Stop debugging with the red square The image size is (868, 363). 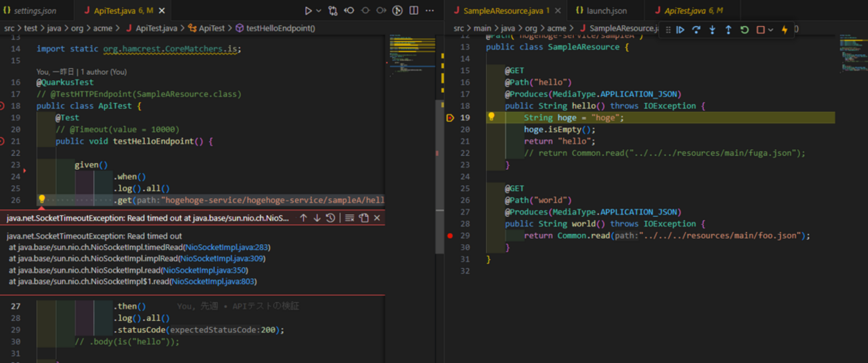[x=760, y=29]
